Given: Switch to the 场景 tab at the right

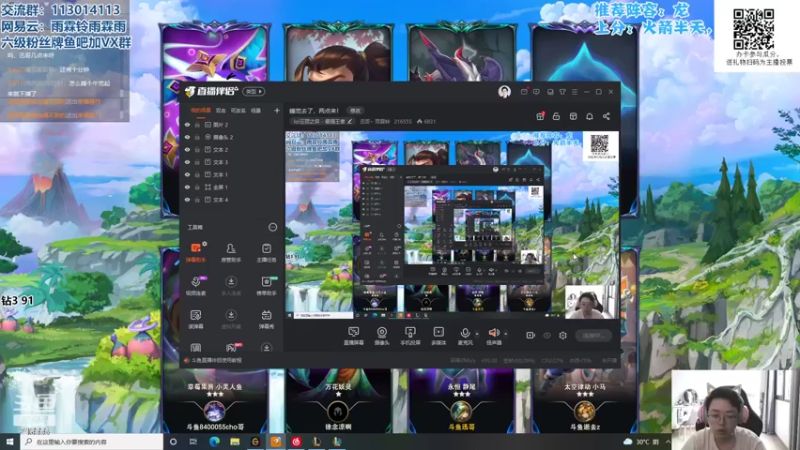Looking at the screenshot, I should tap(256, 110).
